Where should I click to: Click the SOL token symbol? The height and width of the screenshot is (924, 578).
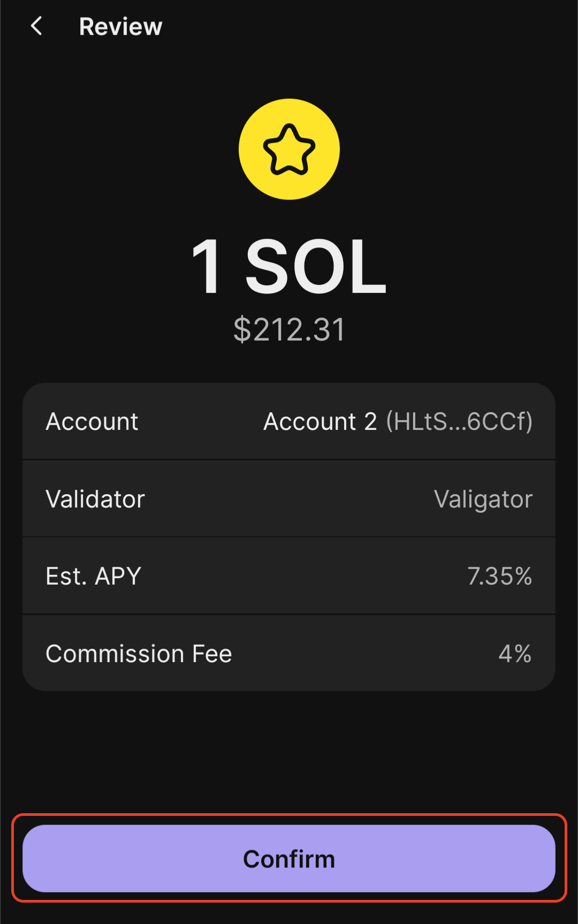316,267
